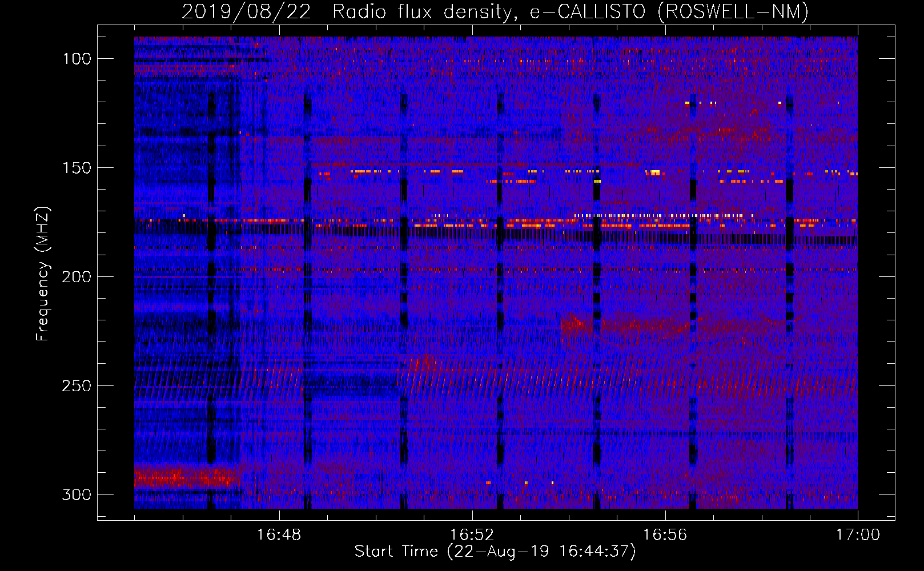Viewport: 924px width, 571px height.
Task: Click the 'Frequency (MHZ)' y-axis label
Action: 43,274
